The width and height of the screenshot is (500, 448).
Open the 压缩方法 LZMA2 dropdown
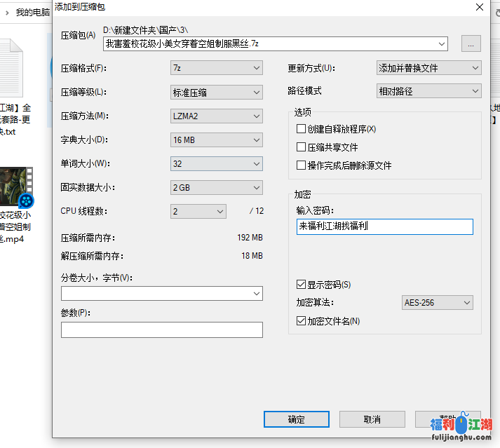(216, 116)
